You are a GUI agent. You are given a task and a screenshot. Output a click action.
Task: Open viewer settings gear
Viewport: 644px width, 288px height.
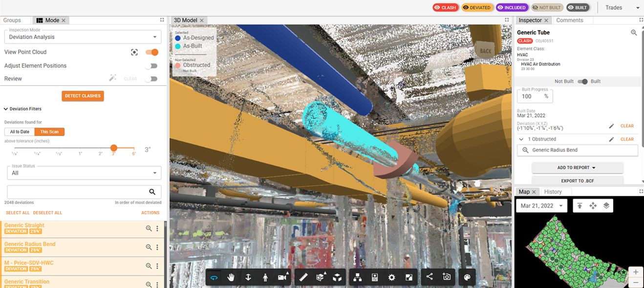391,277
